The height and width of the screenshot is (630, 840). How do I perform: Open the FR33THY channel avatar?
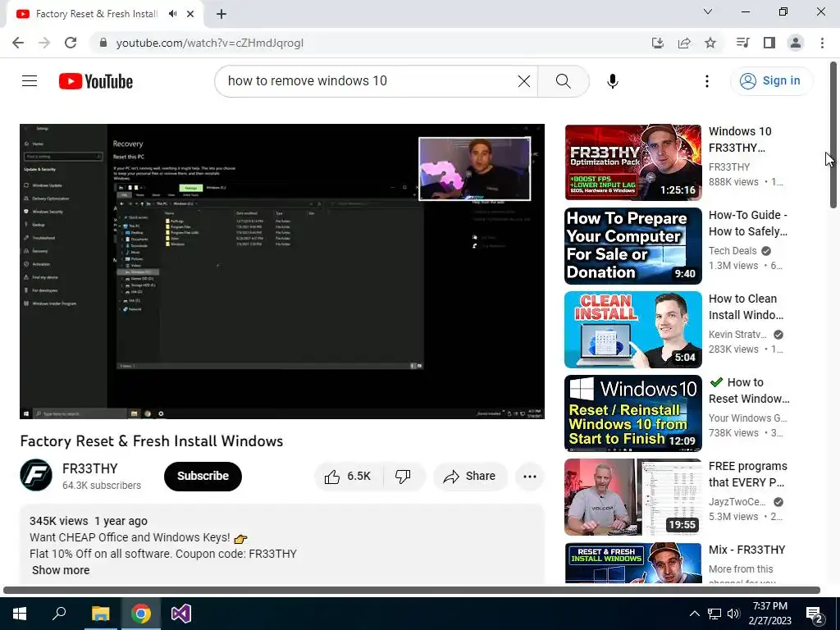pos(36,475)
